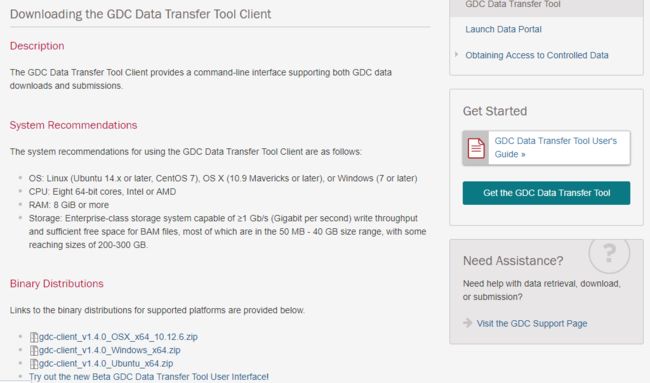Click the arrow icon beside Visit the GDC Support Page
This screenshot has height=383, width=650.
468,323
